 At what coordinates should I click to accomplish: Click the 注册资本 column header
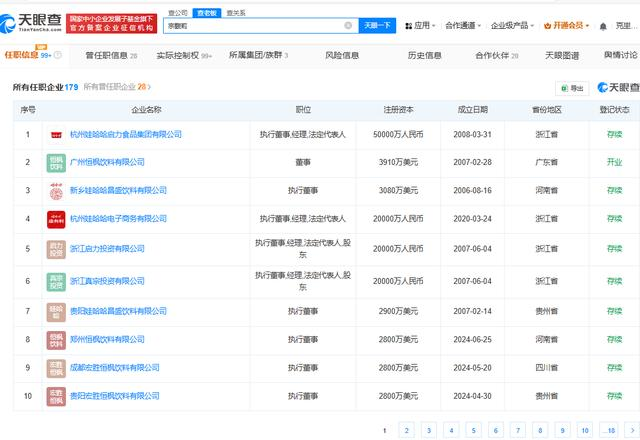(398, 110)
